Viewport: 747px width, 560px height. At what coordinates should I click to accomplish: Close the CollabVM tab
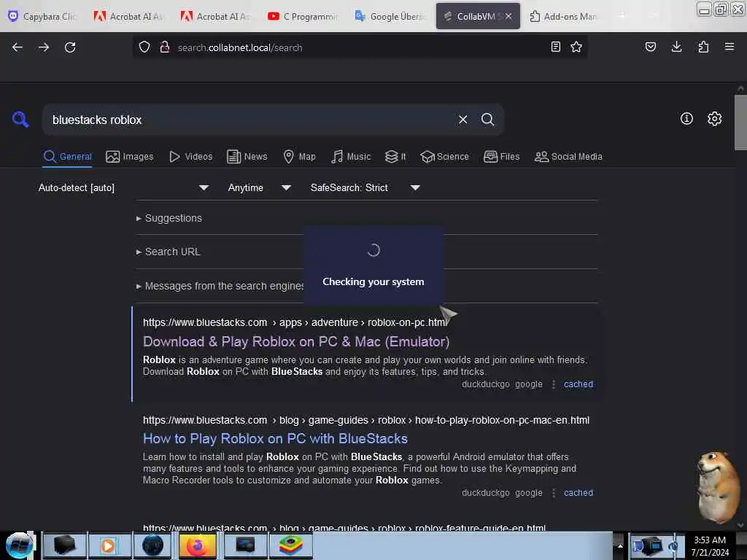[508, 16]
